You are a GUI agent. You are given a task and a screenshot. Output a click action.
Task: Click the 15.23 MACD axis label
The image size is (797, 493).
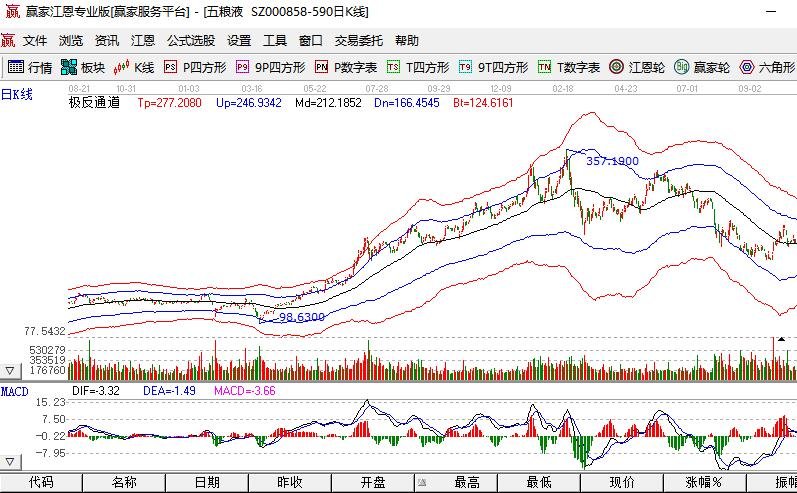pos(50,402)
